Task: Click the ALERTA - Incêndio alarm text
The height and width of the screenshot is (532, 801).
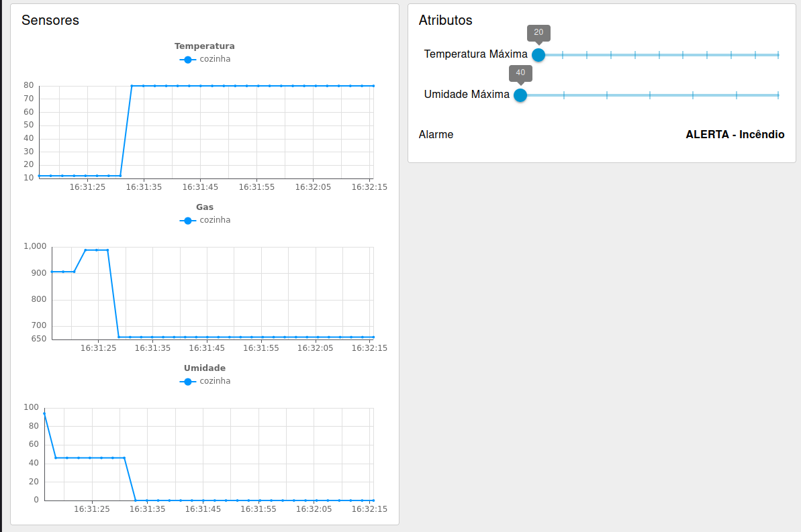Action: pyautogui.click(x=735, y=134)
